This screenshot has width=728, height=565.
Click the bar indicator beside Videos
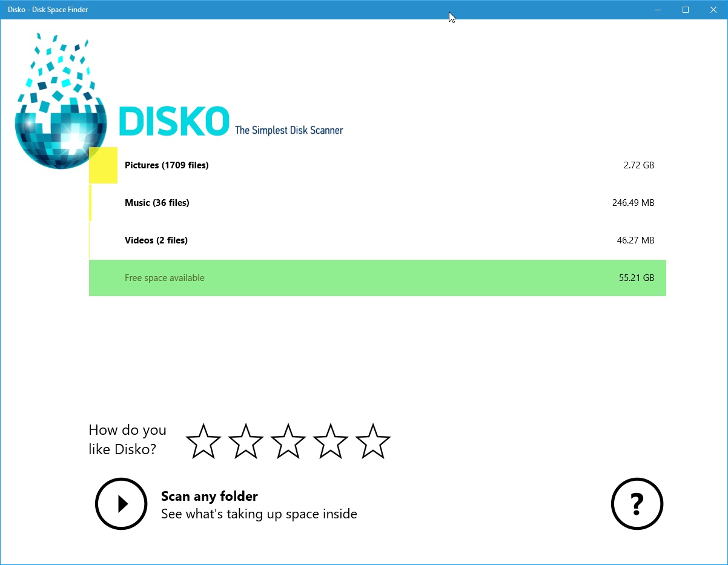pyautogui.click(x=90, y=240)
